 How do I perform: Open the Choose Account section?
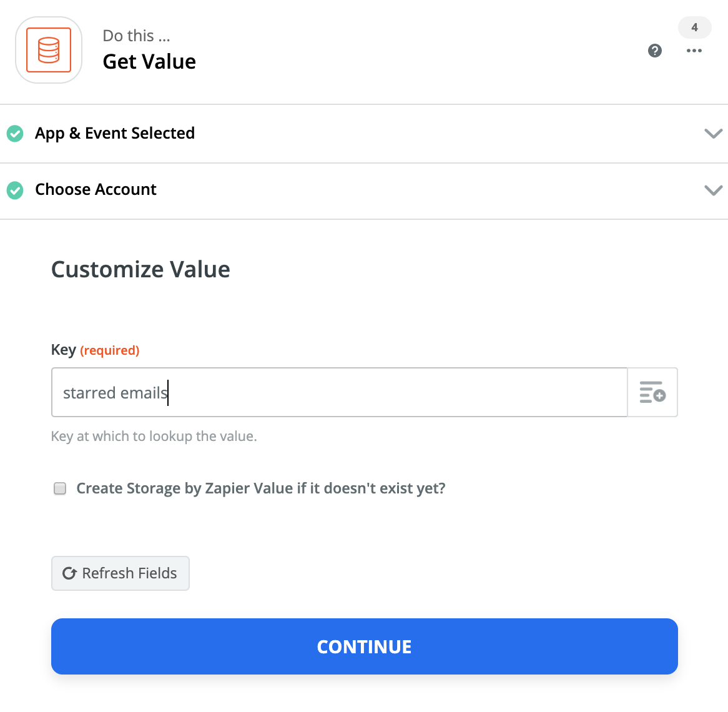(x=96, y=190)
